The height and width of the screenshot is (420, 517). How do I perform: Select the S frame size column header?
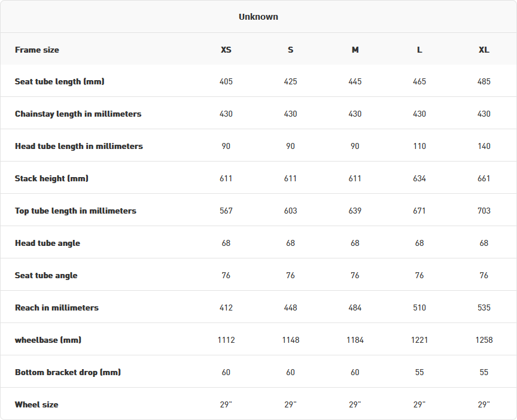[x=290, y=50]
